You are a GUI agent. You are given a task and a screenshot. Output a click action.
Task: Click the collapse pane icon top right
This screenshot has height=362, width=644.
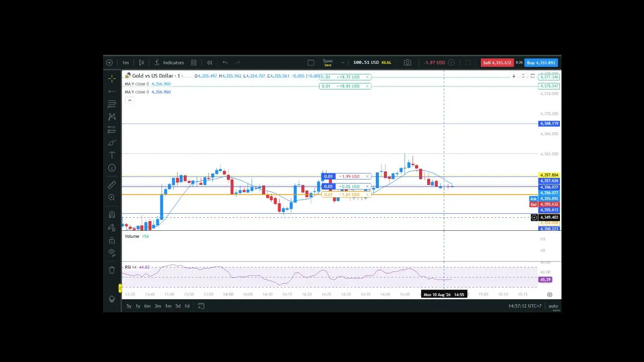click(x=523, y=76)
